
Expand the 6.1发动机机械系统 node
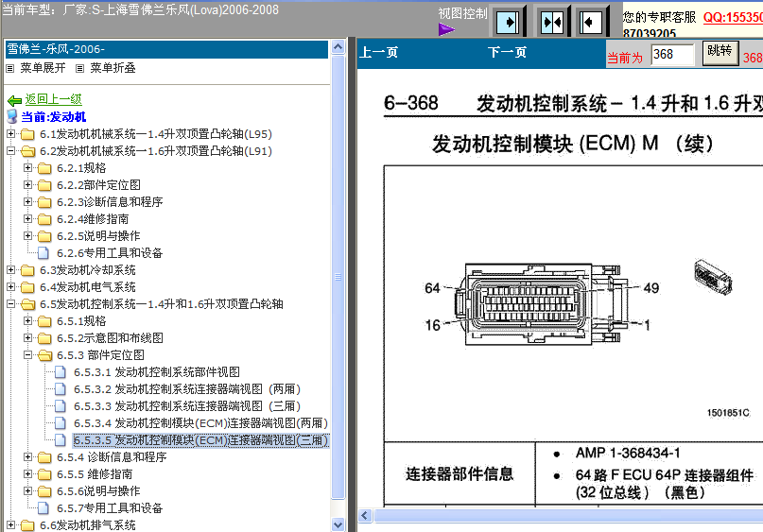(10, 134)
